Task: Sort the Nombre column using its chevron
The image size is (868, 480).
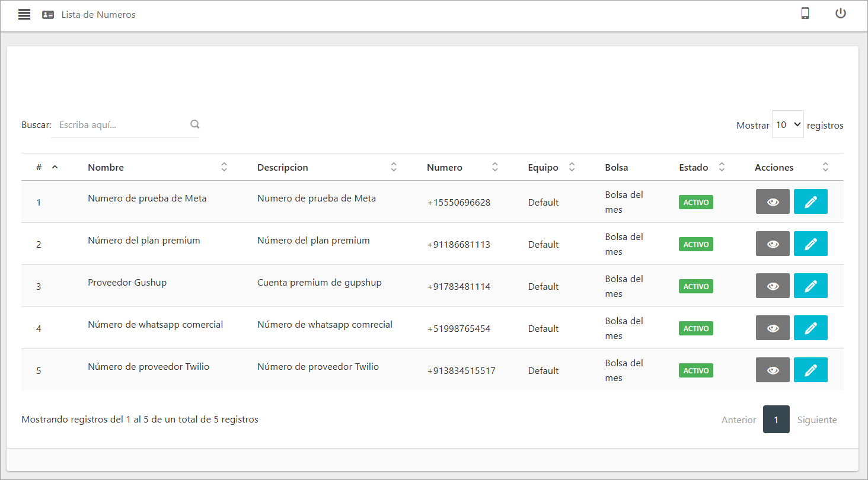Action: point(224,167)
